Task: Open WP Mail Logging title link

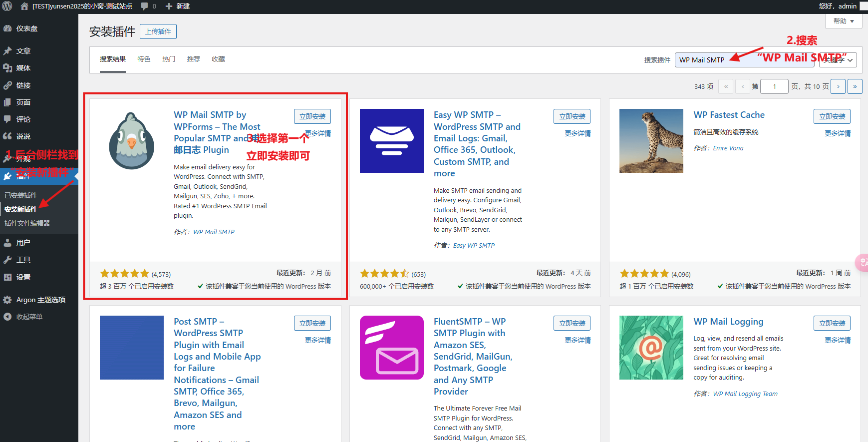Action: coord(728,322)
